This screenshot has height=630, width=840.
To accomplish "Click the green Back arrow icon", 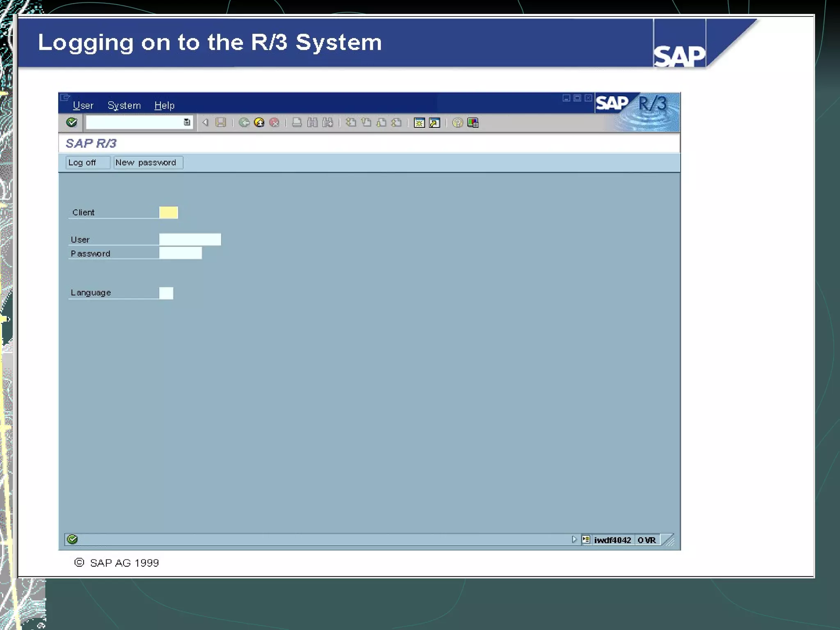I will click(244, 123).
